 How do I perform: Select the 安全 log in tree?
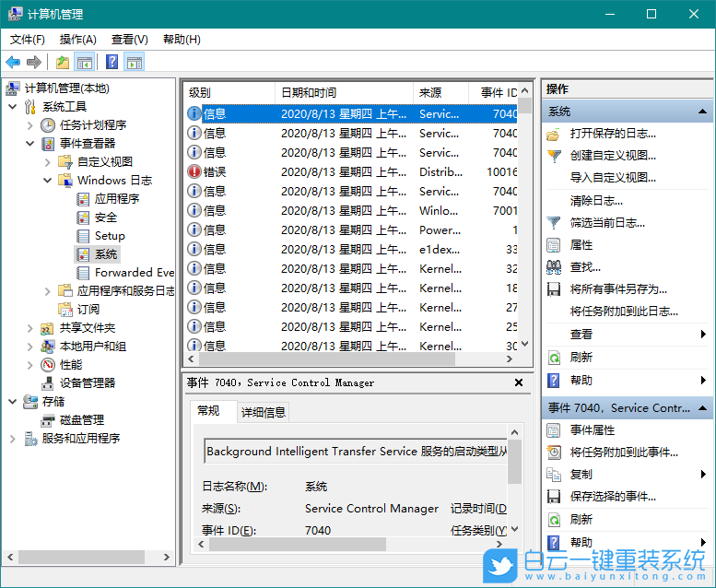105,218
